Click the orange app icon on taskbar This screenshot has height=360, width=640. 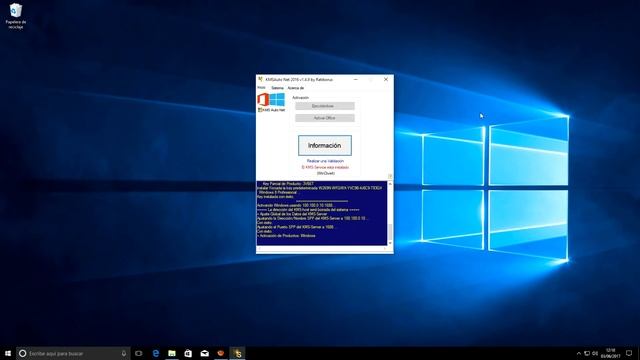coord(221,353)
